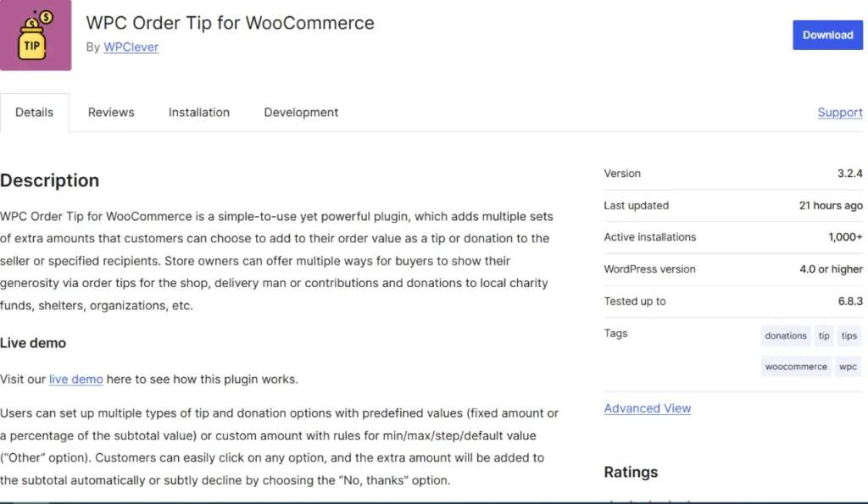Open the woocommerce tag
This screenshot has width=868, height=504.
click(795, 366)
